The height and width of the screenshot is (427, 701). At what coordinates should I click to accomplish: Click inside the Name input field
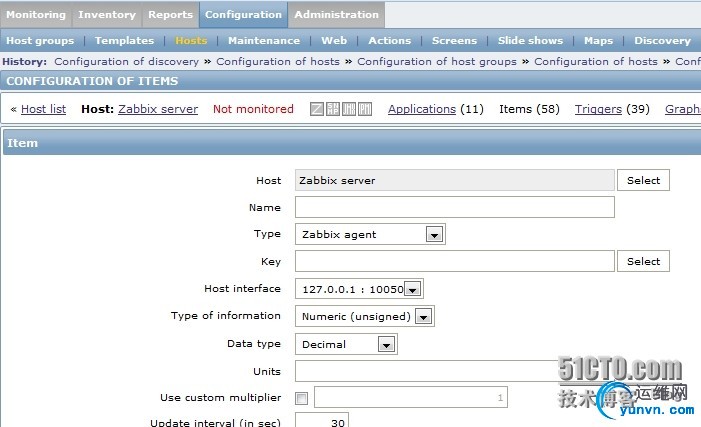(x=455, y=207)
